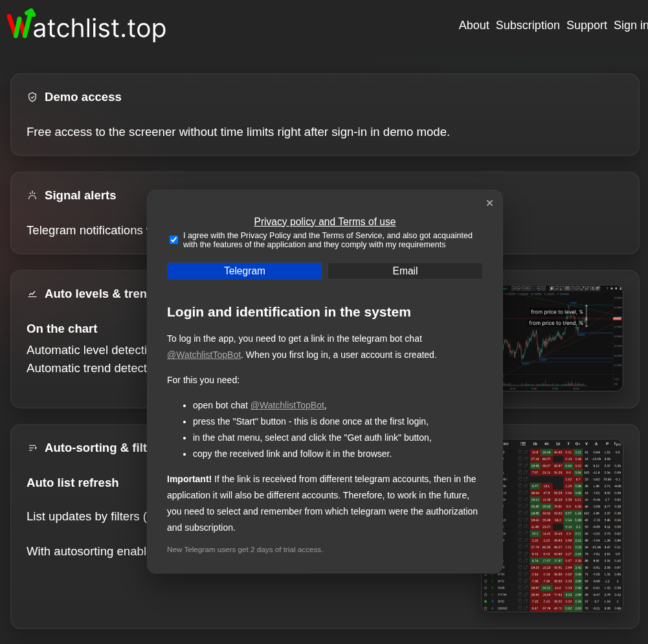
Task: Uncheck the Privacy Policy agreement checkbox
Action: [x=173, y=240]
